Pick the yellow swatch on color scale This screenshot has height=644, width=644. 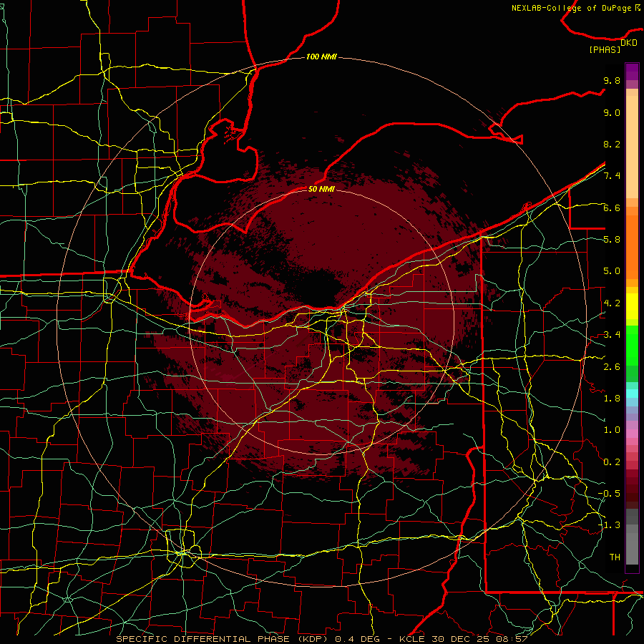632,306
